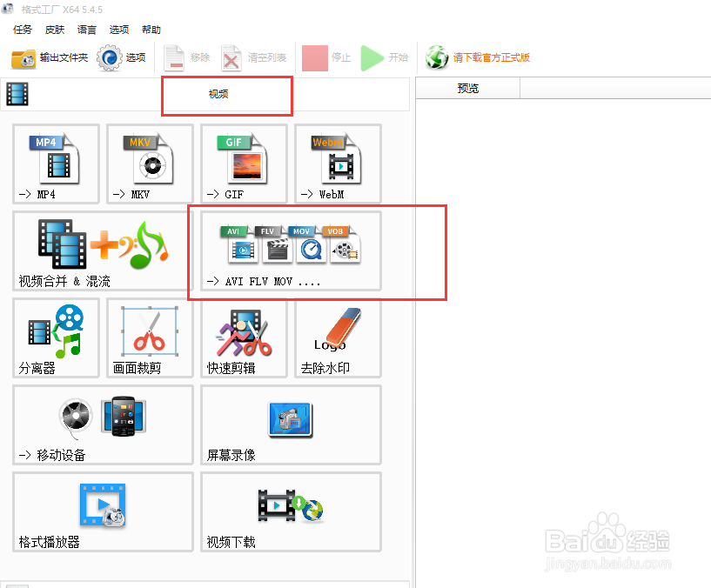Choose the -> GIF conversion tile
The width and height of the screenshot is (711, 588).
[x=244, y=164]
